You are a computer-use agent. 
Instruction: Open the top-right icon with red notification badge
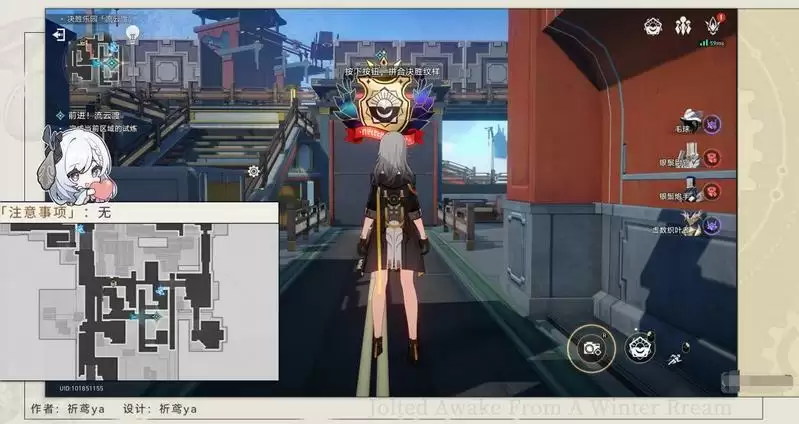(713, 24)
